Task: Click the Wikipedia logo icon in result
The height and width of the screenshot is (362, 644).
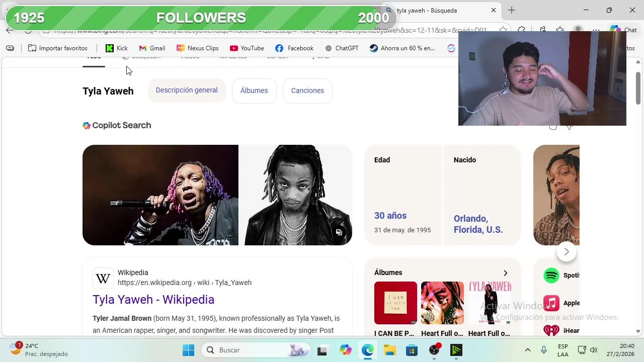Action: coord(103,278)
